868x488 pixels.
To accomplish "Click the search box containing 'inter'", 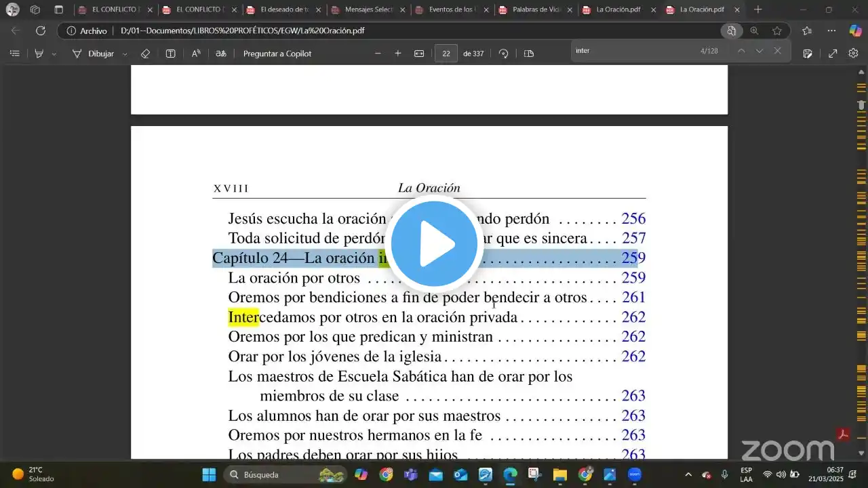I will point(634,51).
